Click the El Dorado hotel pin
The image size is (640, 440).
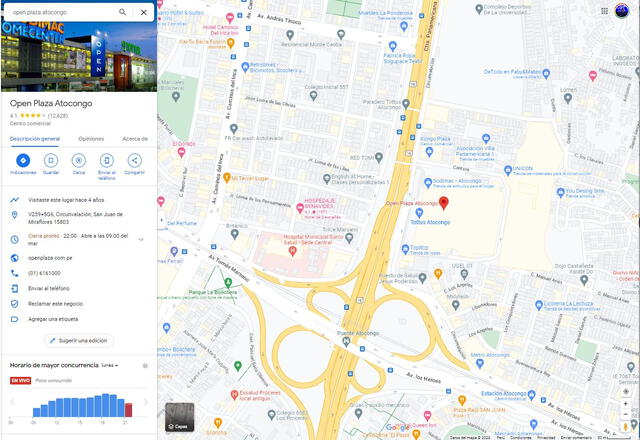(x=181, y=152)
